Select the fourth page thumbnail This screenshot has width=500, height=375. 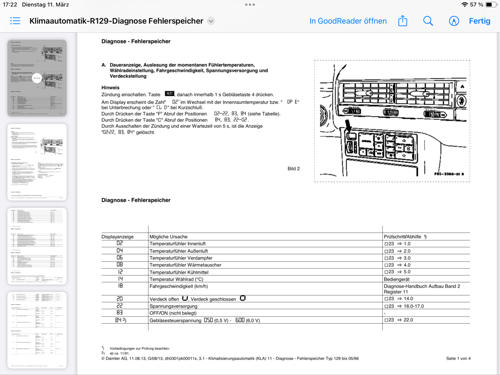tap(37, 330)
